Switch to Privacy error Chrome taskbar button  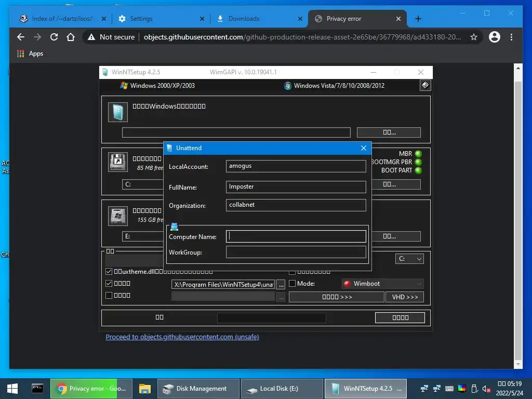91,389
